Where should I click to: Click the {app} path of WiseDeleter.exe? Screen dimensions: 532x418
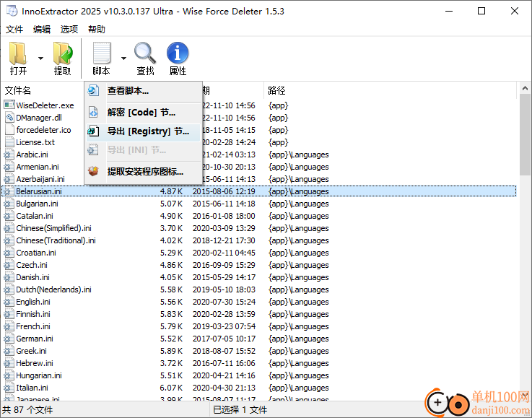coord(278,105)
